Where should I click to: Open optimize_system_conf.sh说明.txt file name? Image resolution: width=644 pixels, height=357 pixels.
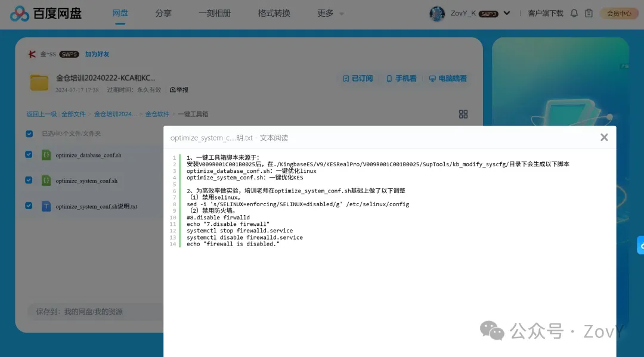click(97, 206)
